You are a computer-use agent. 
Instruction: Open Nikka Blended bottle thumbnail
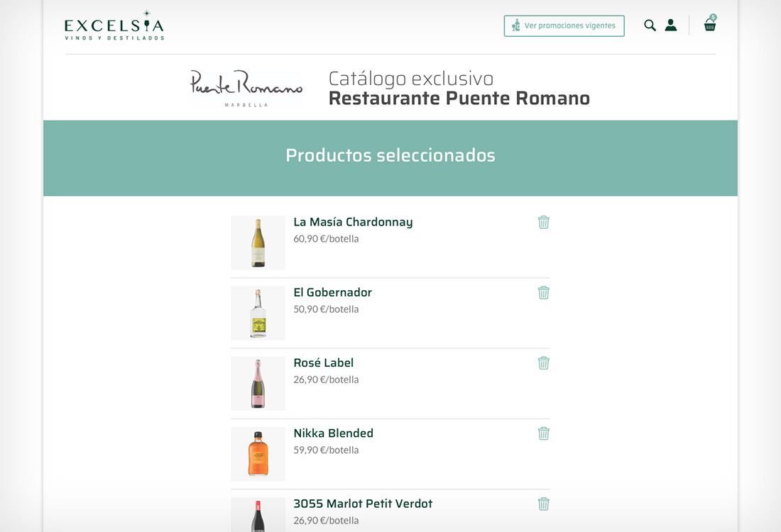pos(258,453)
